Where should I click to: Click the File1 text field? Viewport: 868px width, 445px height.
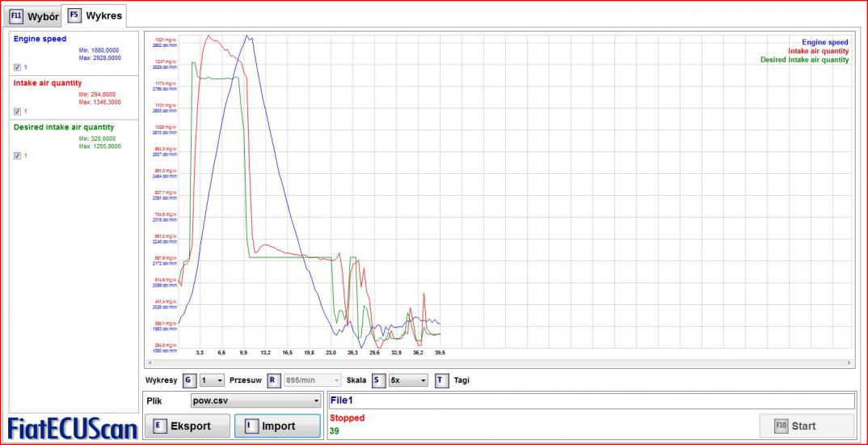coord(592,400)
